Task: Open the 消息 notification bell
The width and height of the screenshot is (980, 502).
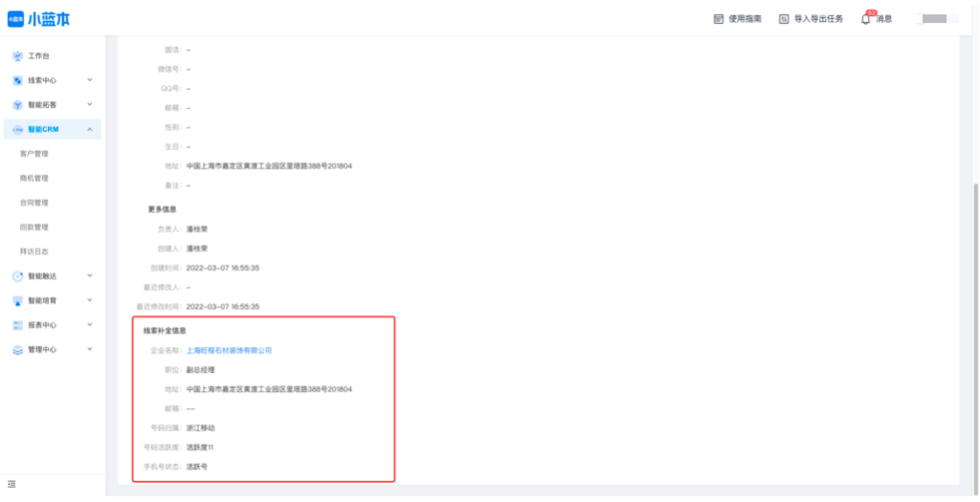Action: point(866,19)
